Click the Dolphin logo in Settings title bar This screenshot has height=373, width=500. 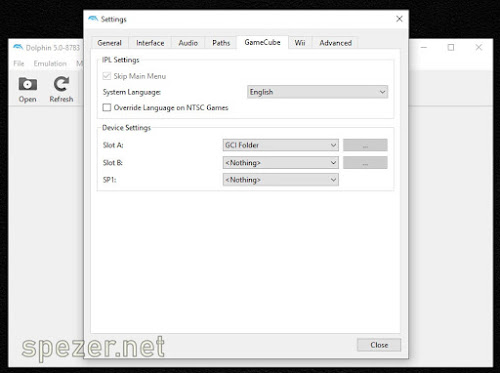coord(93,19)
